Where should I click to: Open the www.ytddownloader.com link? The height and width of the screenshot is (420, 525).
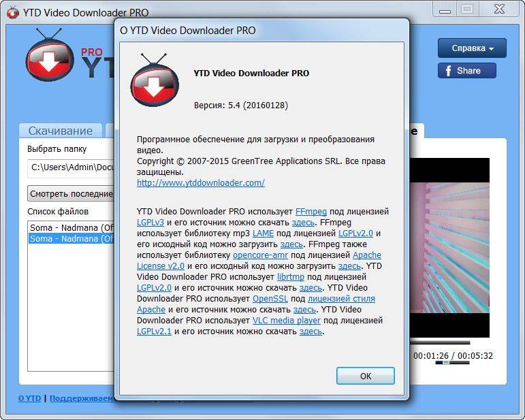200,183
